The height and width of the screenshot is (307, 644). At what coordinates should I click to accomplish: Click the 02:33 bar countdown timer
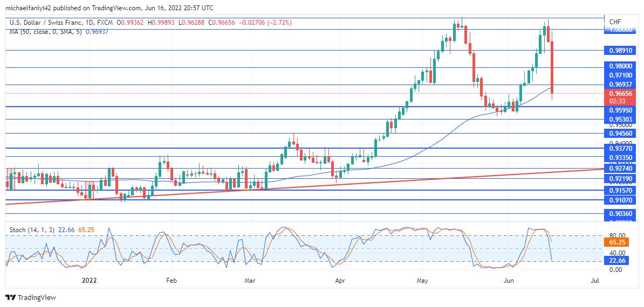click(x=617, y=101)
